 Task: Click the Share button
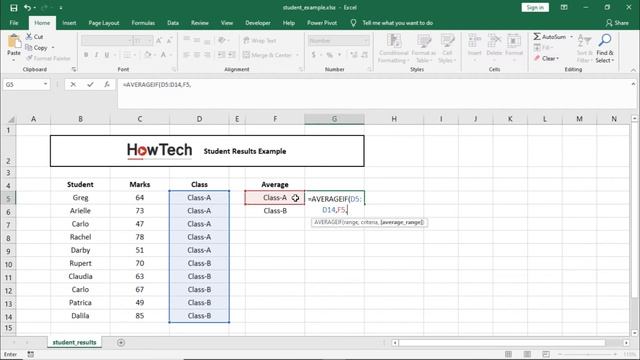click(x=617, y=23)
